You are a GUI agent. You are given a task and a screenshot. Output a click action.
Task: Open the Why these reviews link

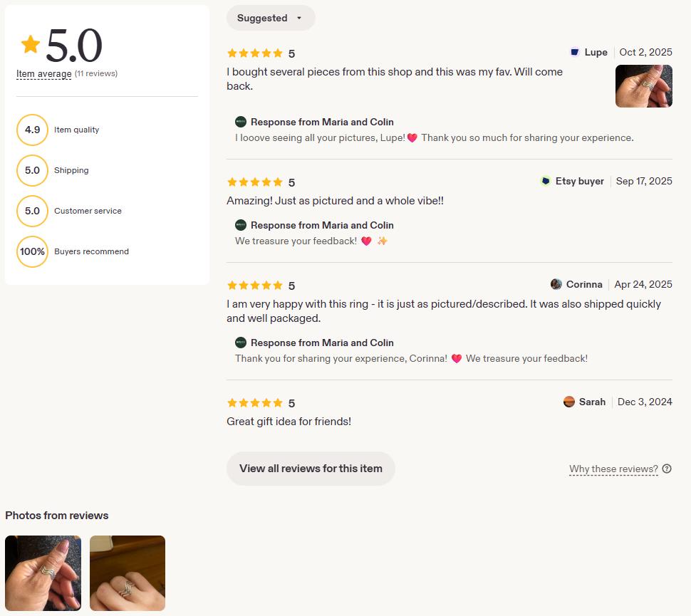click(613, 469)
